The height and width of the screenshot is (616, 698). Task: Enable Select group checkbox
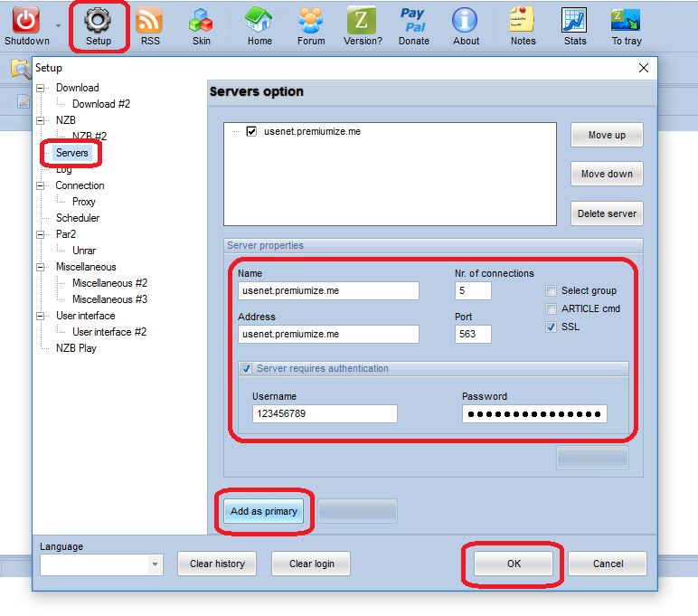tap(551, 291)
